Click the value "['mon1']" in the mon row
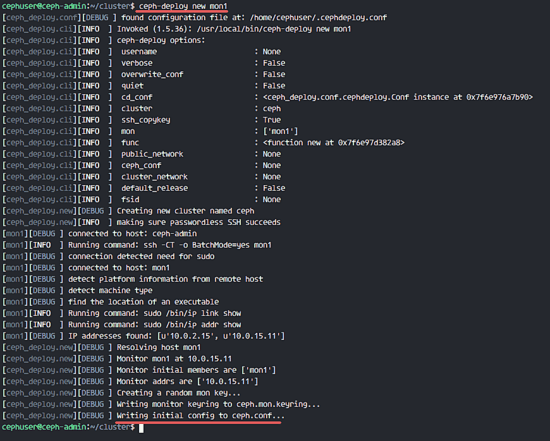Screen dimensions: 550x441 click(280, 131)
